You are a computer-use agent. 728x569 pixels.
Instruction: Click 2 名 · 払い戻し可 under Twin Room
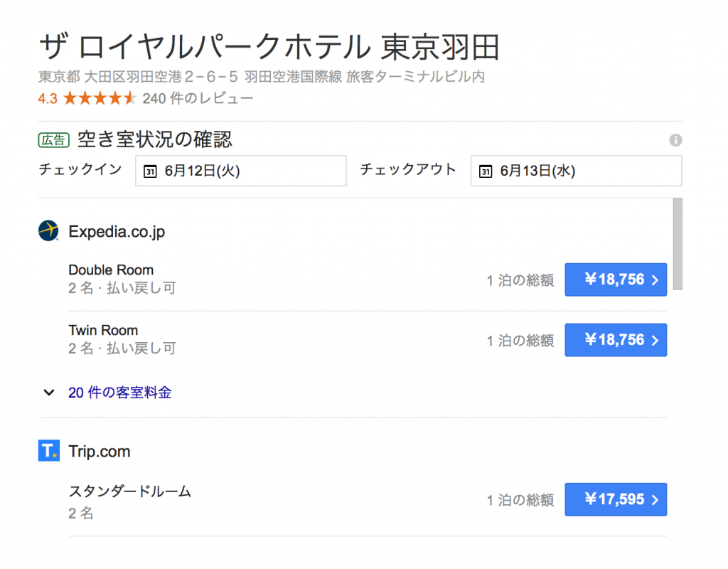click(x=122, y=349)
